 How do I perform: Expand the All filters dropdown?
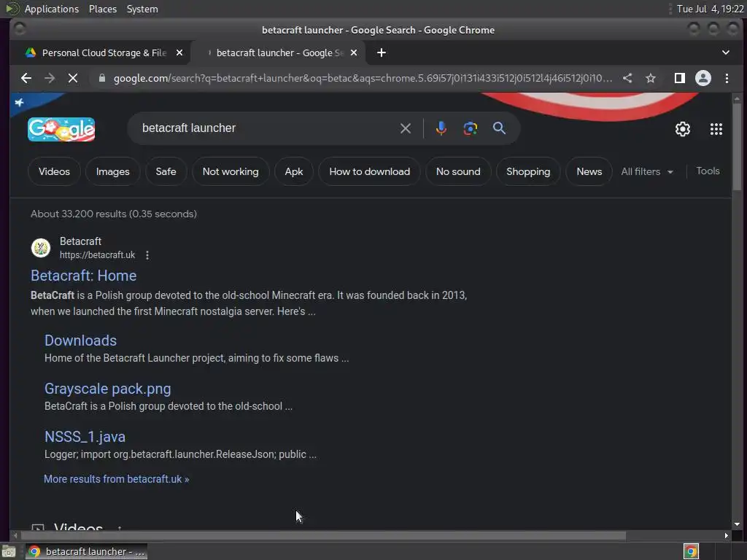point(647,171)
